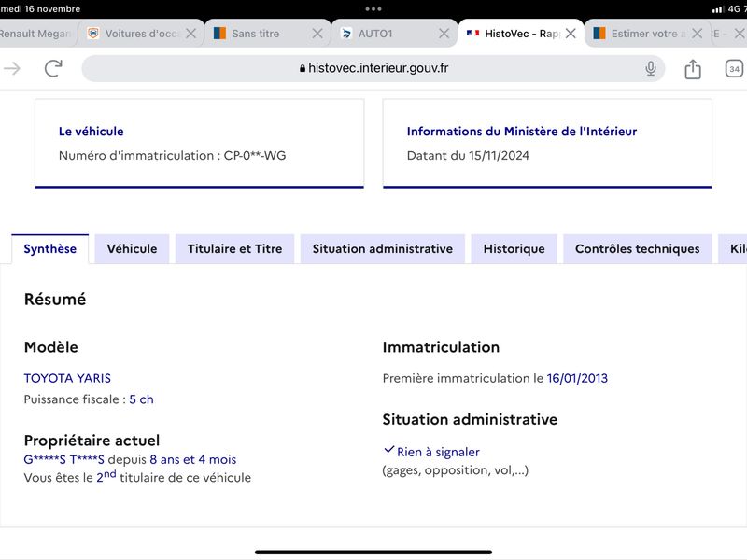This screenshot has width=747, height=560.
Task: Click the checkmark beside Rien à signaler
Action: (x=388, y=449)
